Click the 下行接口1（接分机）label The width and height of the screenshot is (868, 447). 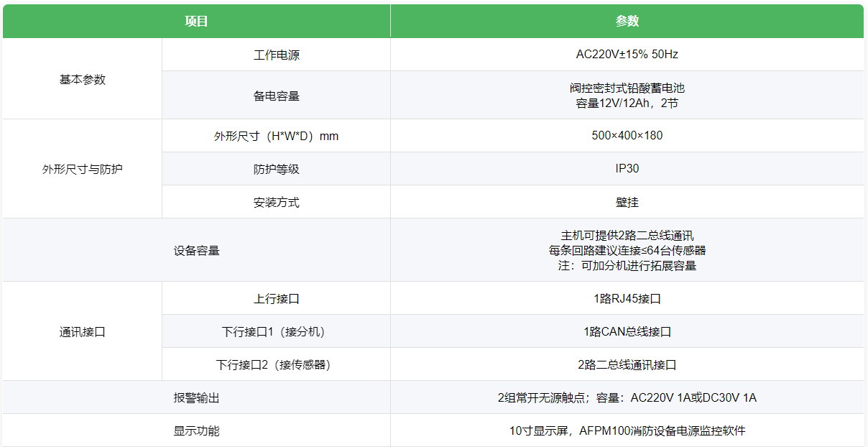[x=277, y=332]
